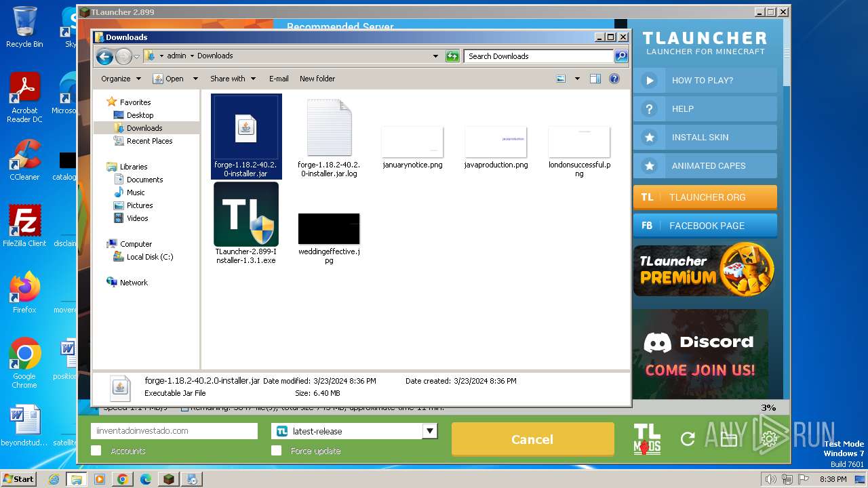This screenshot has height=488, width=868.
Task: Click New folder in explorer toolbar
Action: click(x=317, y=79)
